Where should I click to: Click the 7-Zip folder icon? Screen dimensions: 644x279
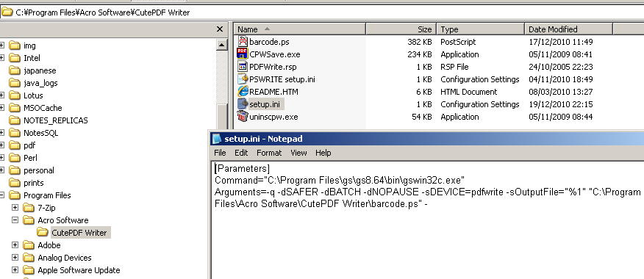(29, 208)
